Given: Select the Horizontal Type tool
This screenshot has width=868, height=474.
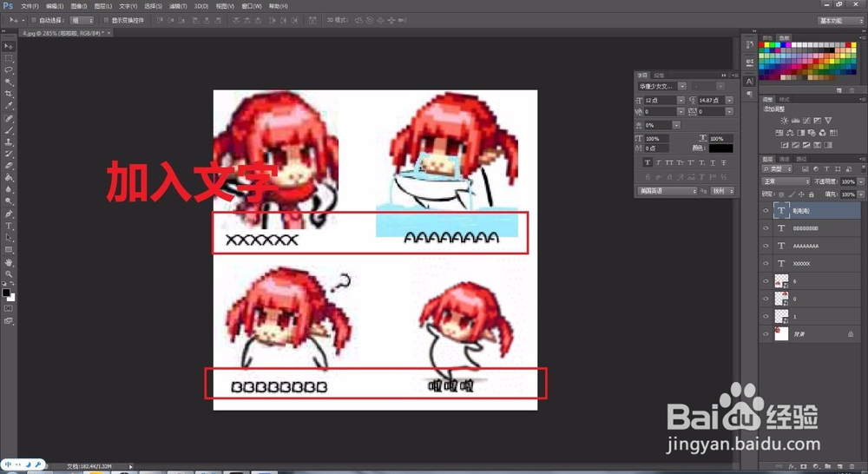Looking at the screenshot, I should tap(9, 226).
